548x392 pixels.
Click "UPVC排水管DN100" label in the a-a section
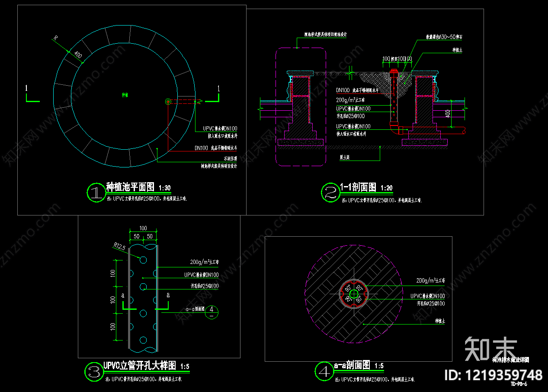pyautogui.click(x=428, y=296)
